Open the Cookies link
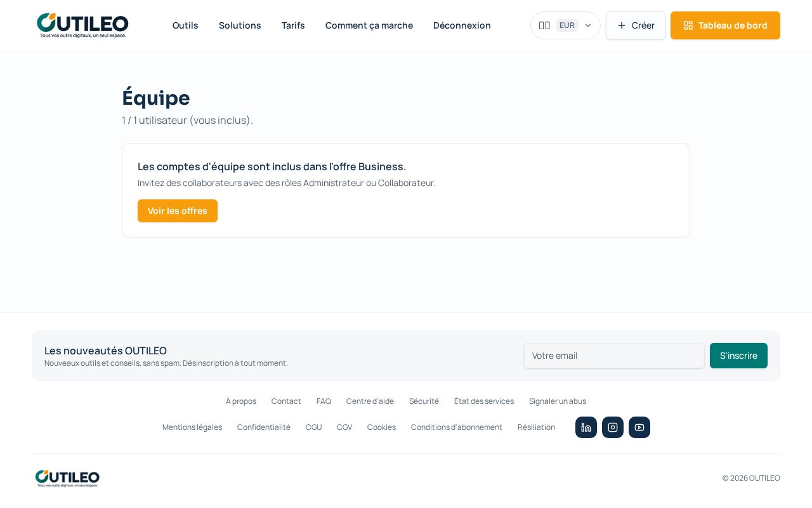Viewport: 812px width, 508px height. coord(381,427)
